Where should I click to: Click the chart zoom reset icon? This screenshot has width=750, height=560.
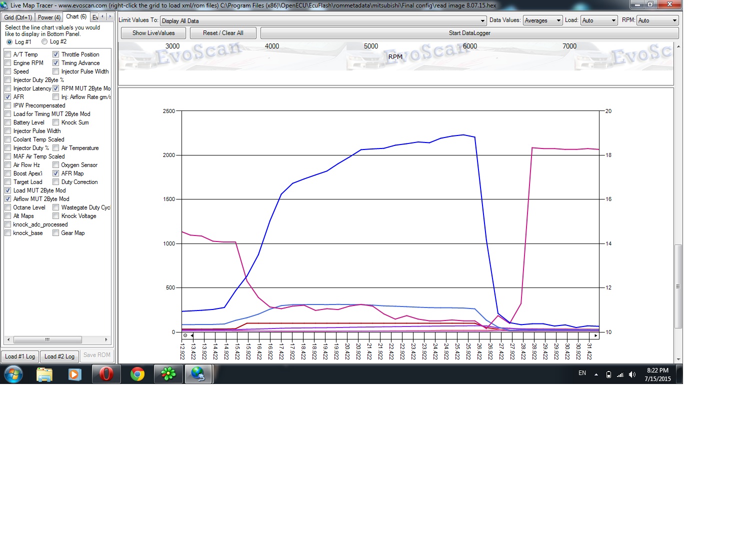pyautogui.click(x=185, y=335)
